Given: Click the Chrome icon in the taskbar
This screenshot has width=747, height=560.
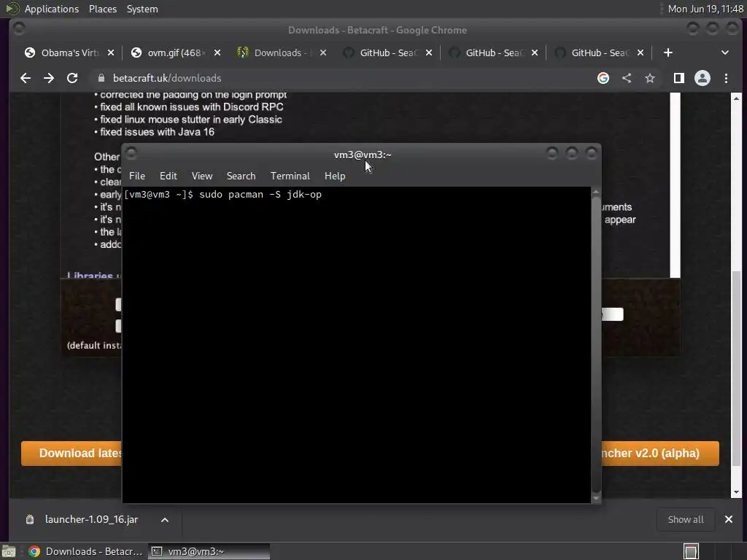Looking at the screenshot, I should [x=34, y=551].
